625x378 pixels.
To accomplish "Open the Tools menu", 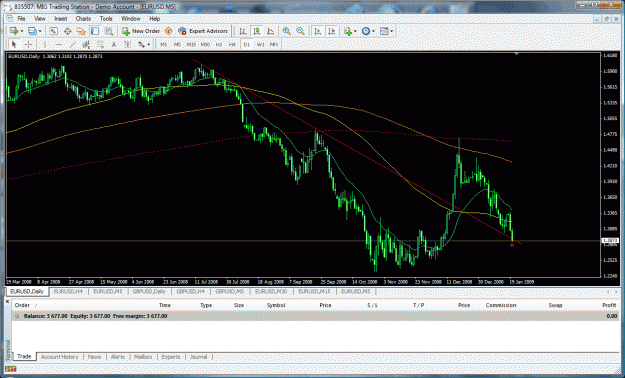I will click(x=106, y=19).
